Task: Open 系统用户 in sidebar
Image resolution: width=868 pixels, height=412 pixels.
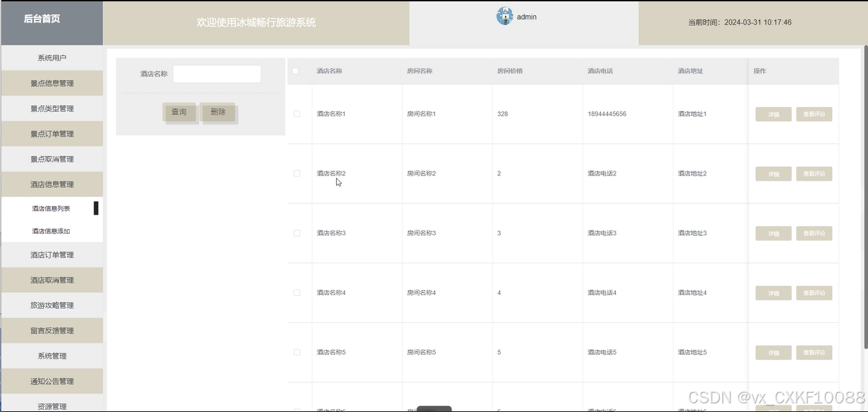Action: click(52, 58)
